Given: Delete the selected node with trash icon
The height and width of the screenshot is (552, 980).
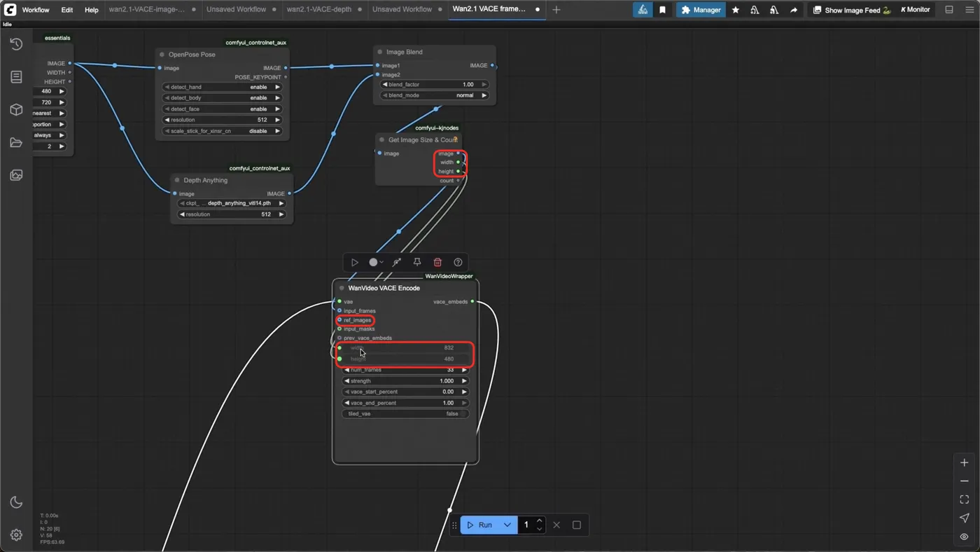Looking at the screenshot, I should click(437, 262).
